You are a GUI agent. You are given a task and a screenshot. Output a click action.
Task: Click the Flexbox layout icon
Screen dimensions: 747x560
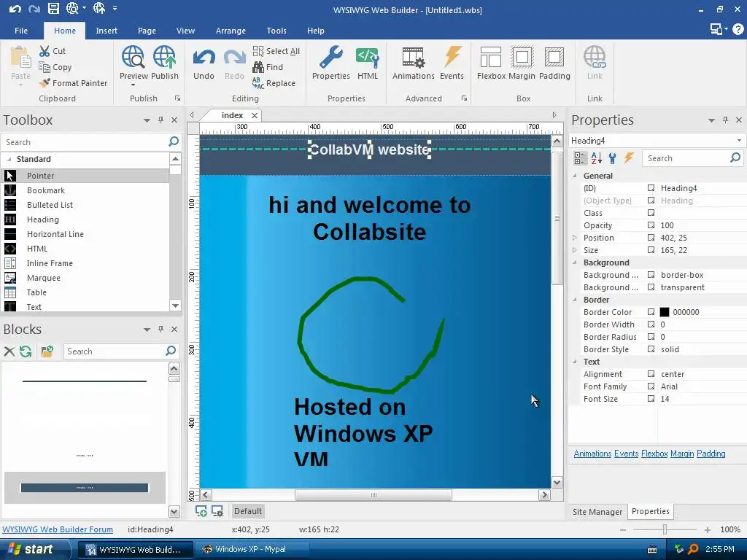pos(491,57)
